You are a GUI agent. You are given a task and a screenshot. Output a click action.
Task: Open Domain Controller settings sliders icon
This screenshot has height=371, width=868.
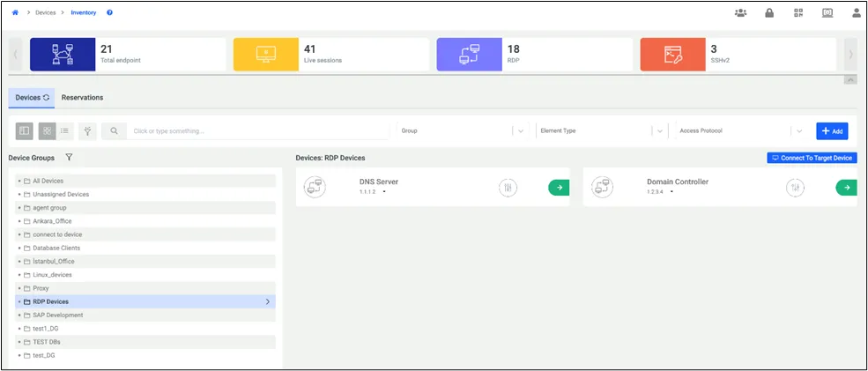click(796, 188)
